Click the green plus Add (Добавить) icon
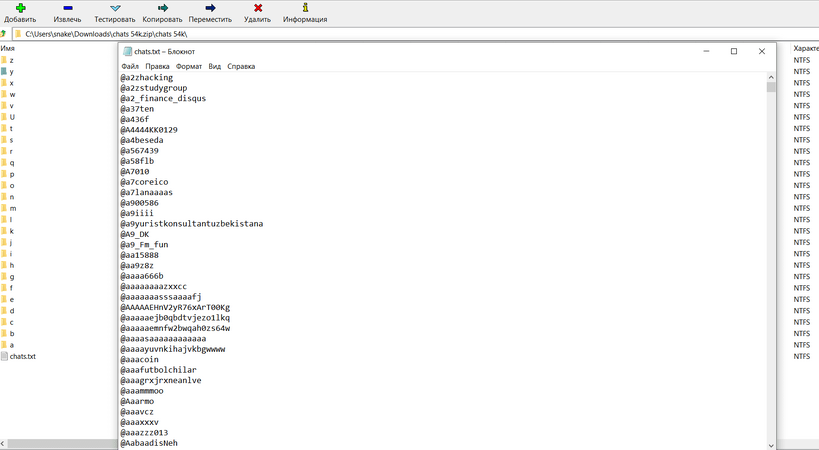Image resolution: width=819 pixels, height=450 pixels. (20, 8)
